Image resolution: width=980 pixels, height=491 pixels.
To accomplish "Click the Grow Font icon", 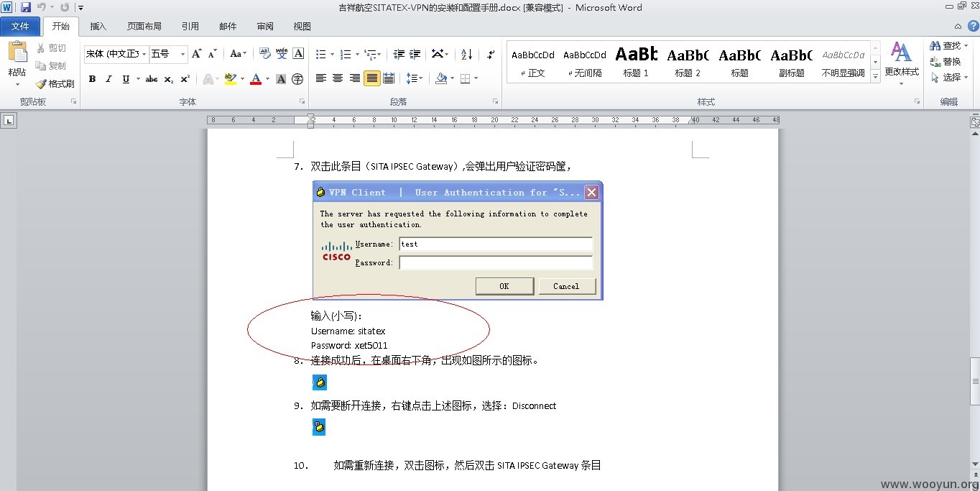I will [197, 54].
